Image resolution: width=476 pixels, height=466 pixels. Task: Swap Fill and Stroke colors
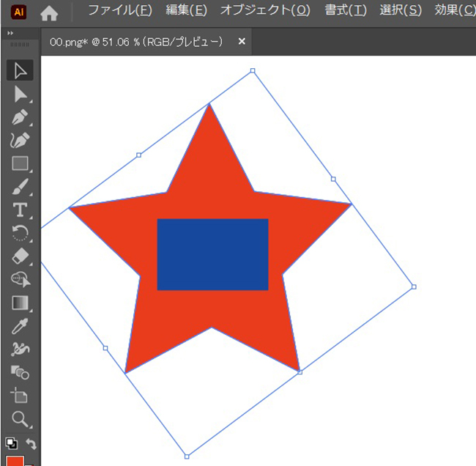(31, 443)
